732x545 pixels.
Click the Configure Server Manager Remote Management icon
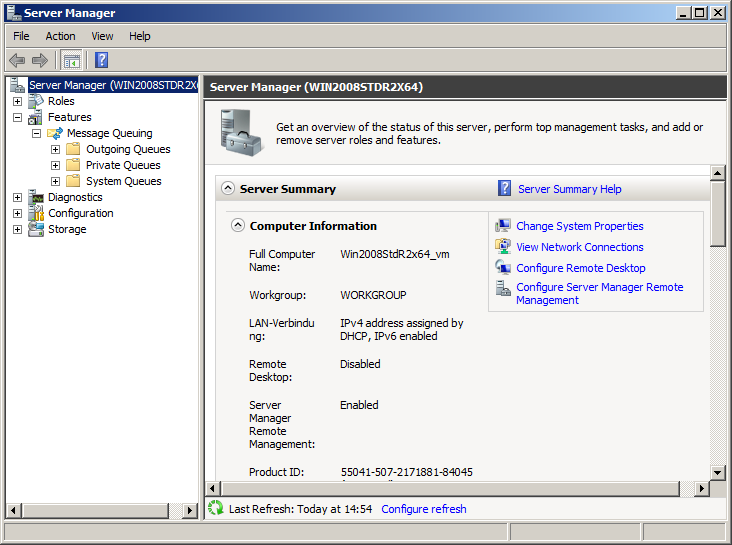pos(503,288)
